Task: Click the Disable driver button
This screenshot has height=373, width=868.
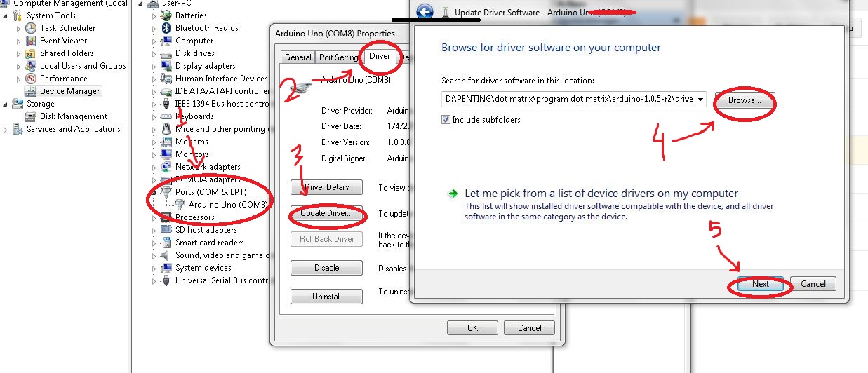Action: click(326, 268)
